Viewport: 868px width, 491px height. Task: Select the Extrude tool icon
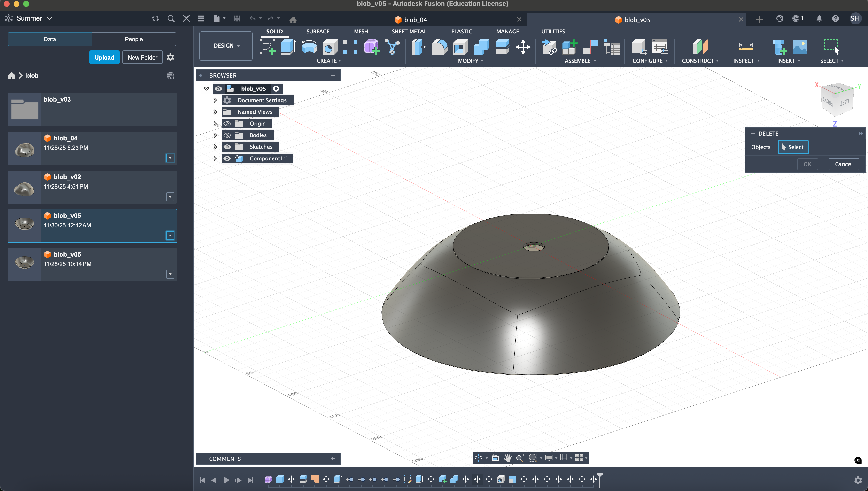pos(288,47)
